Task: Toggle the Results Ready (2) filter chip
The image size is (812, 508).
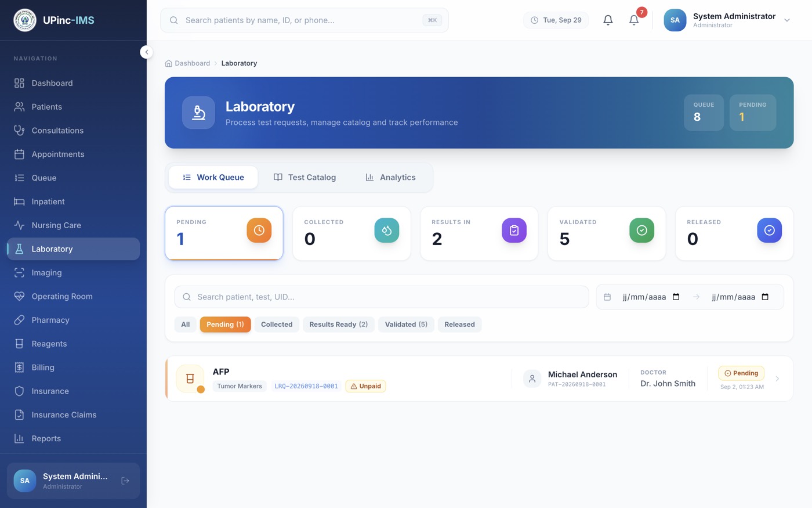Action: coord(339,325)
